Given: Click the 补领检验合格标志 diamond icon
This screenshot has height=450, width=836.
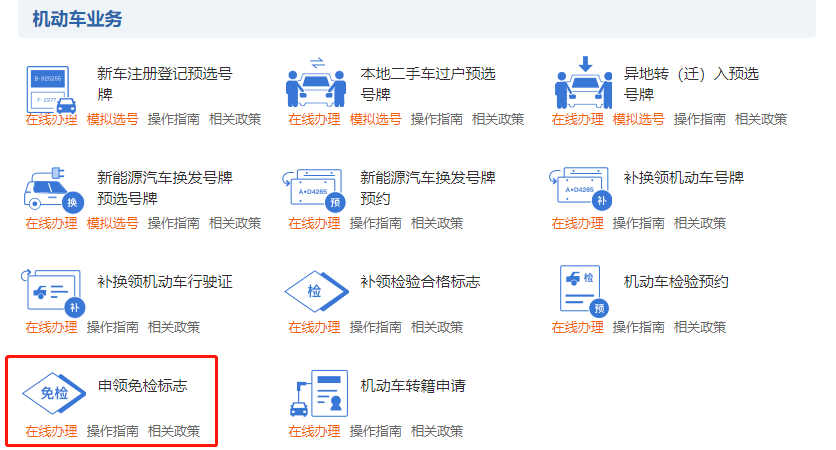Looking at the screenshot, I should pyautogui.click(x=317, y=291).
